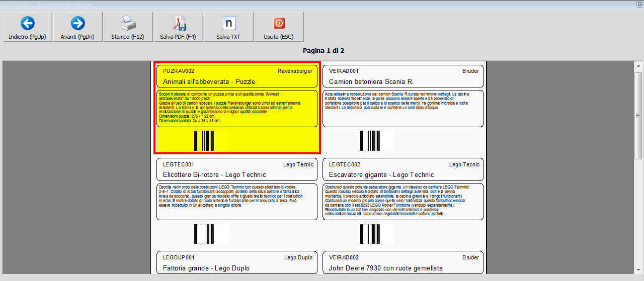Select the PUZRAV002 product code text
The width and height of the screenshot is (644, 281).
click(179, 71)
